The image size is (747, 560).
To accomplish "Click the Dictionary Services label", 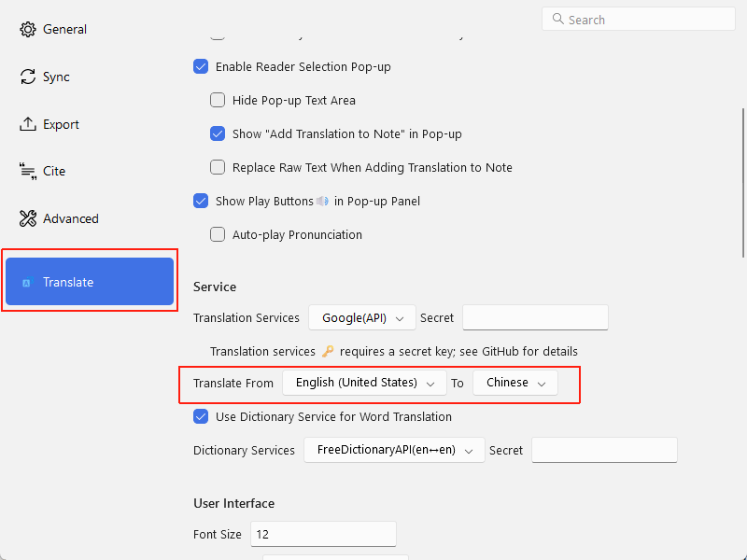I will [x=244, y=450].
